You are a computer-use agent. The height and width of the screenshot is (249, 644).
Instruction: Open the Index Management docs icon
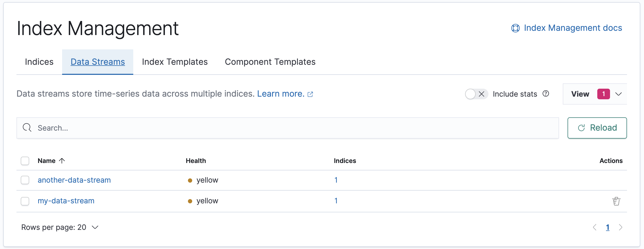[x=515, y=28]
